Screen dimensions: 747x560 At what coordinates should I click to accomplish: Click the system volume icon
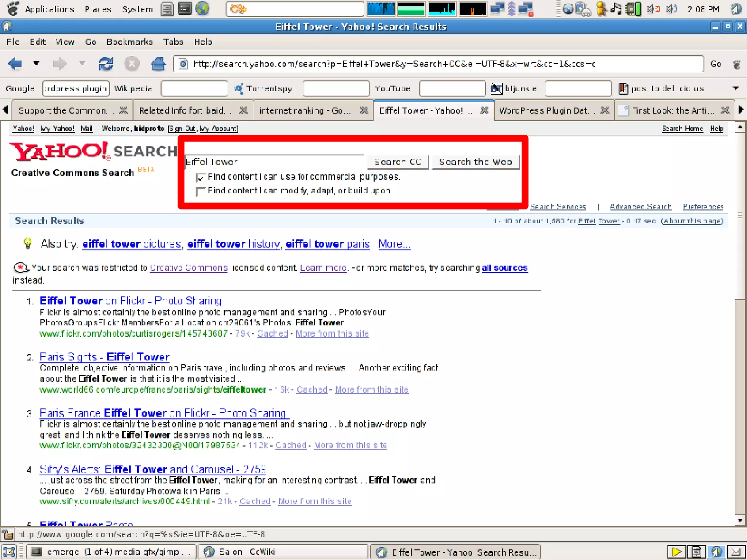(671, 9)
